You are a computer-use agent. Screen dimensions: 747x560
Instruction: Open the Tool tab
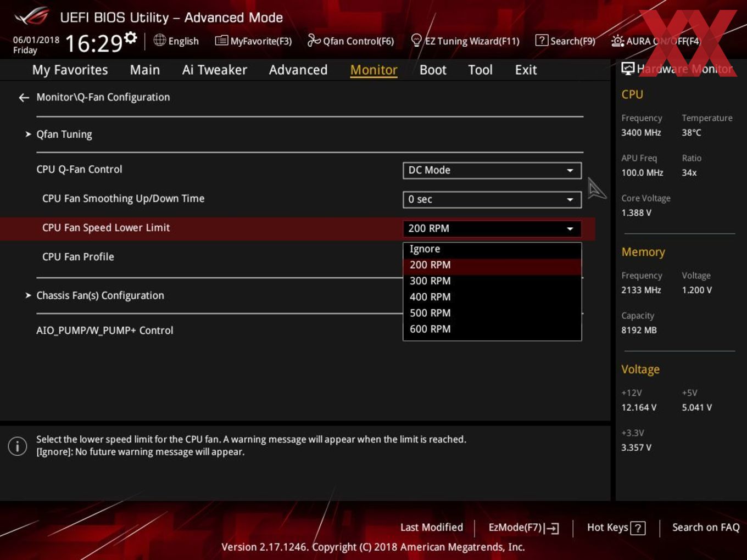tap(480, 70)
